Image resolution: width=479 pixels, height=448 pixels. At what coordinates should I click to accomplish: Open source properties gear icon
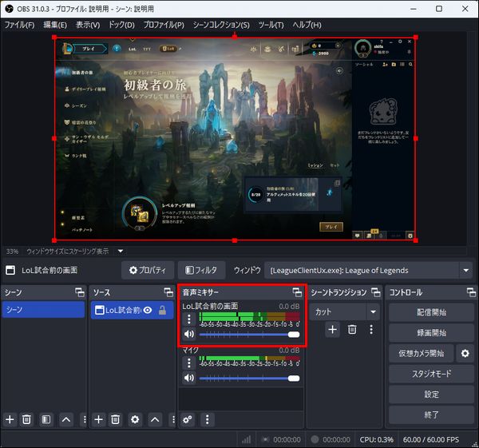click(x=135, y=419)
